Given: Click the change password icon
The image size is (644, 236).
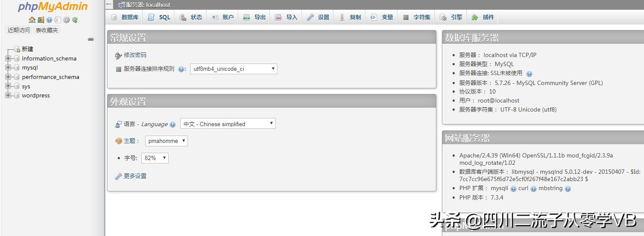Looking at the screenshot, I should pyautogui.click(x=119, y=55).
